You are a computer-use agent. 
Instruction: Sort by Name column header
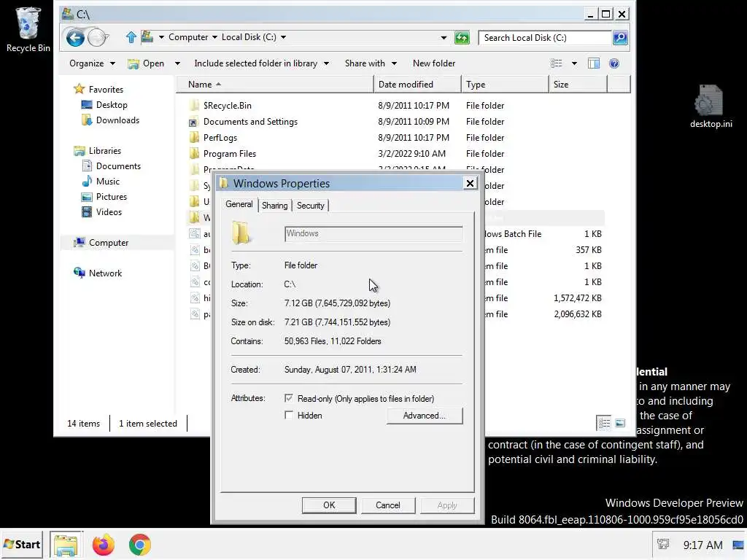275,85
